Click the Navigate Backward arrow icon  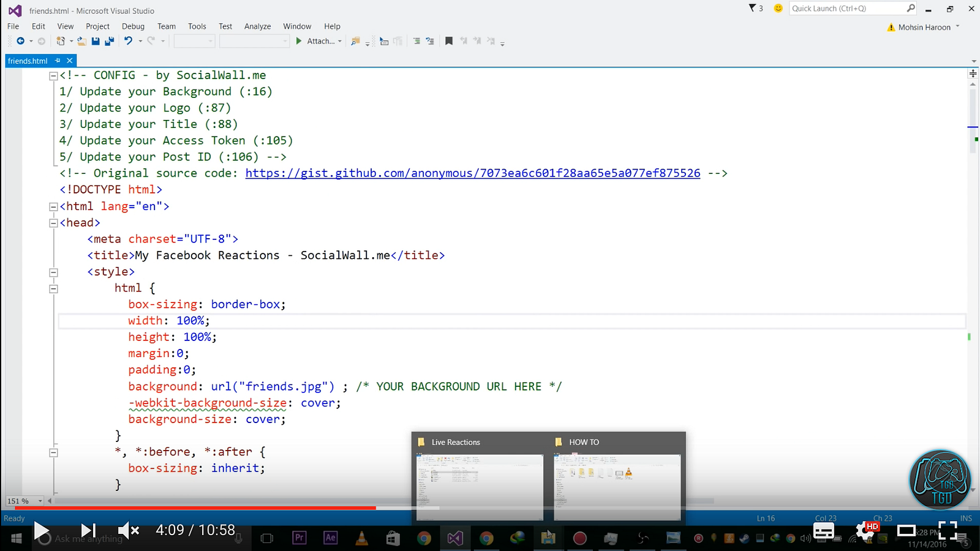pyautogui.click(x=21, y=41)
